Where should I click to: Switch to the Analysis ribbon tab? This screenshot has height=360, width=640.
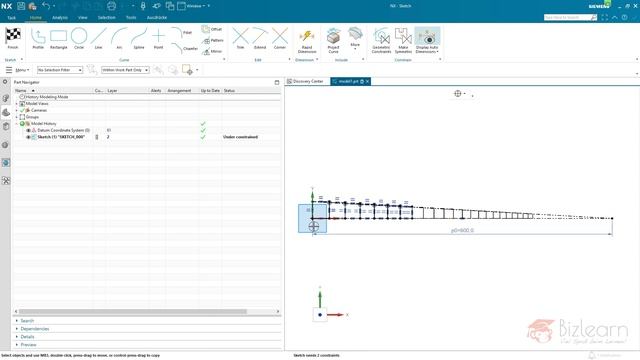[60, 18]
